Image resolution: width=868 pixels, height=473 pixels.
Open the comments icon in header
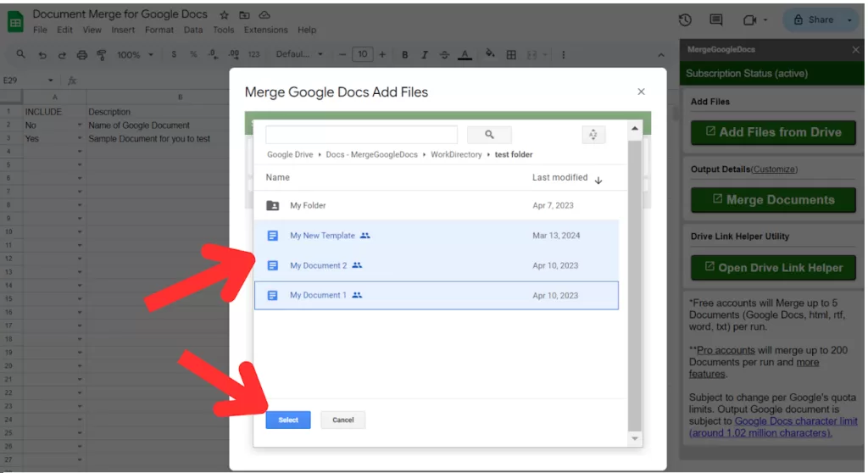point(716,20)
